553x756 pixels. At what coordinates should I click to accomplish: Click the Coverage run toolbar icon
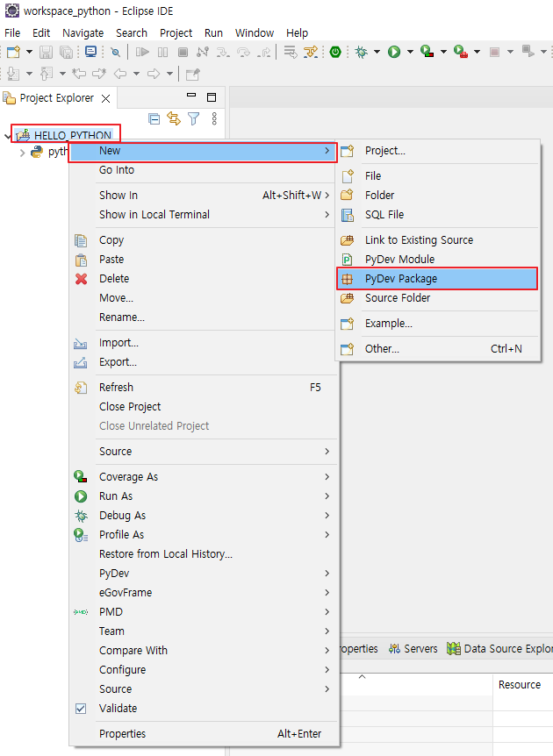click(x=427, y=52)
